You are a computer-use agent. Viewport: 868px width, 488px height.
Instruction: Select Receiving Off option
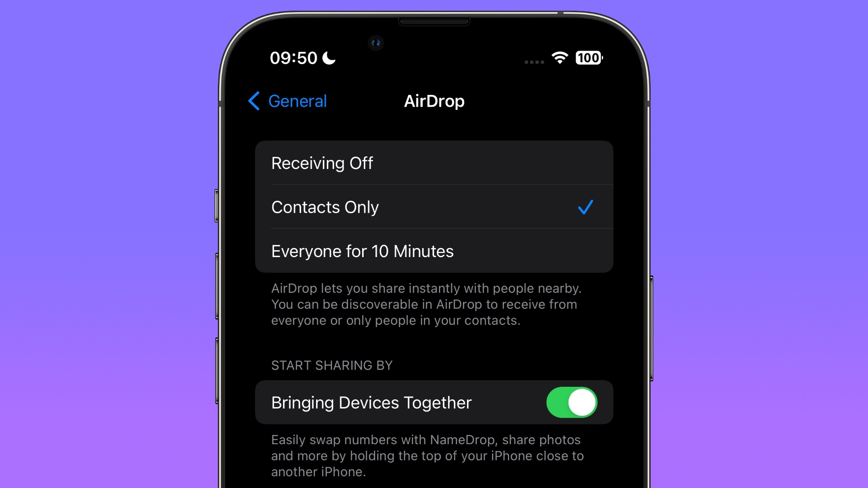pos(434,162)
